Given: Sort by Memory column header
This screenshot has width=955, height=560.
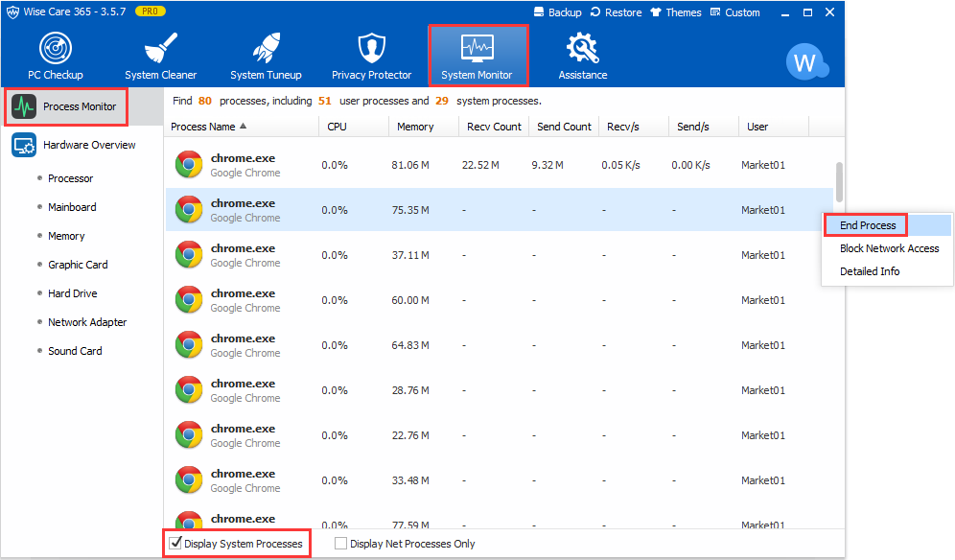Looking at the screenshot, I should point(424,127).
